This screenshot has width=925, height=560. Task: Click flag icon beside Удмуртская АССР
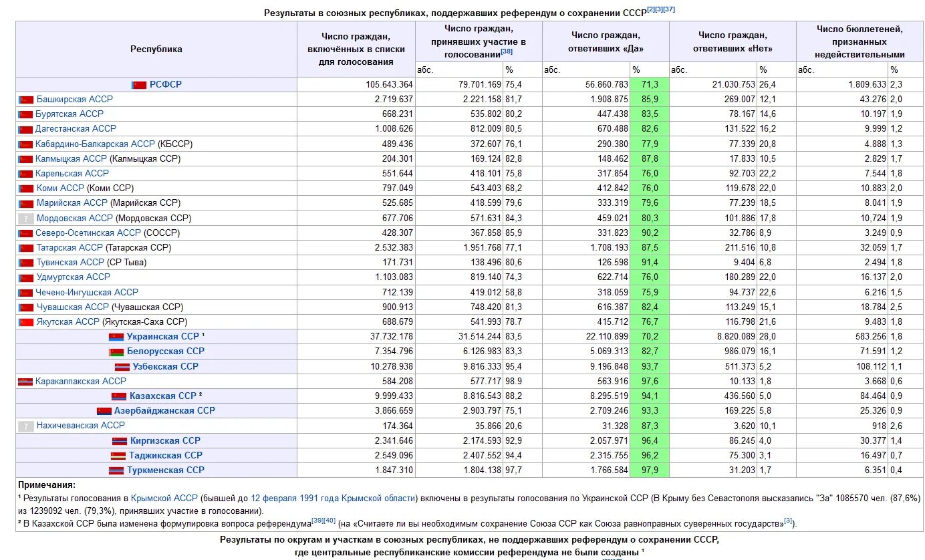tap(26, 277)
